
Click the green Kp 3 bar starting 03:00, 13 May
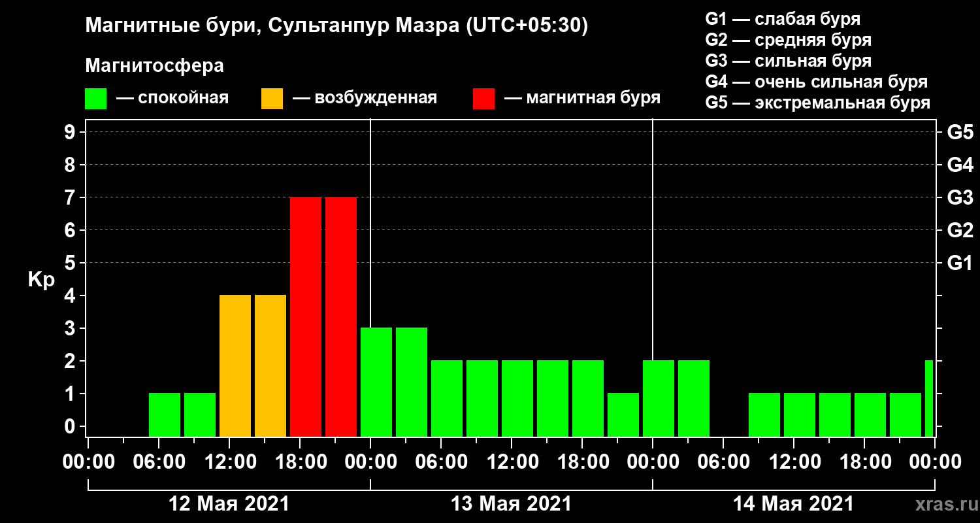pyautogui.click(x=412, y=382)
